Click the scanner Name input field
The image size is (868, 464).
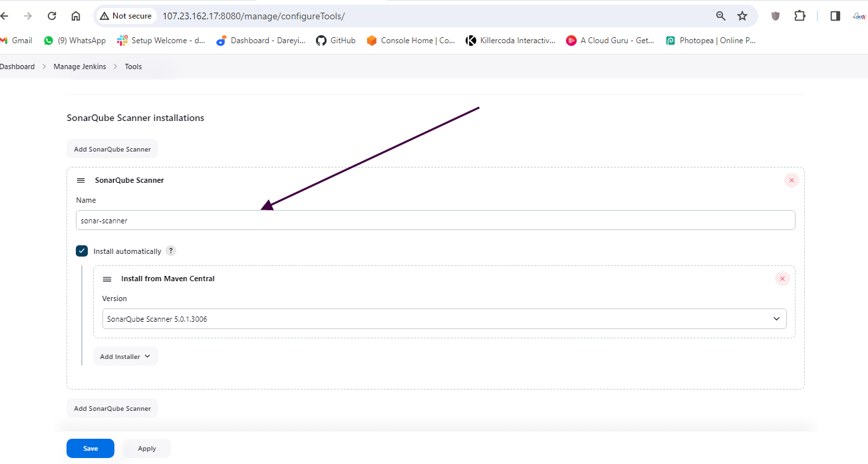point(436,221)
